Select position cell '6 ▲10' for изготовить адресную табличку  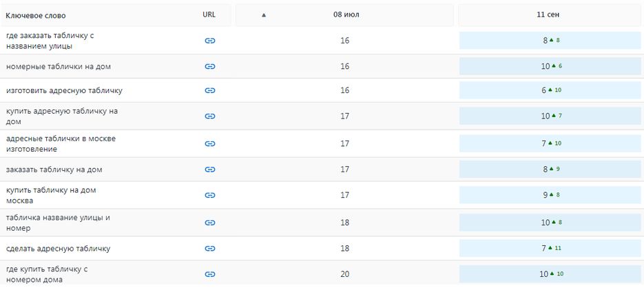tap(550, 90)
